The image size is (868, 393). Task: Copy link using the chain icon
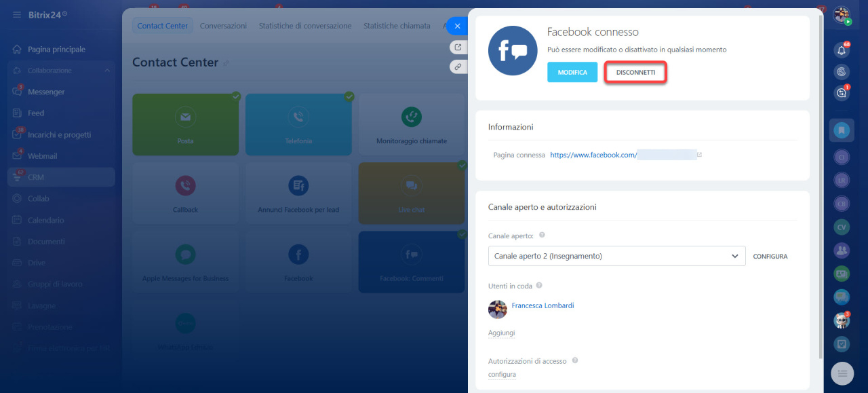pyautogui.click(x=458, y=67)
